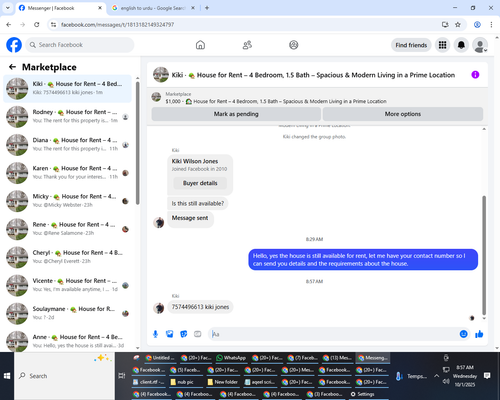Open the Anne conversation
Viewport: 500px width, 400px height.
[x=67, y=341]
